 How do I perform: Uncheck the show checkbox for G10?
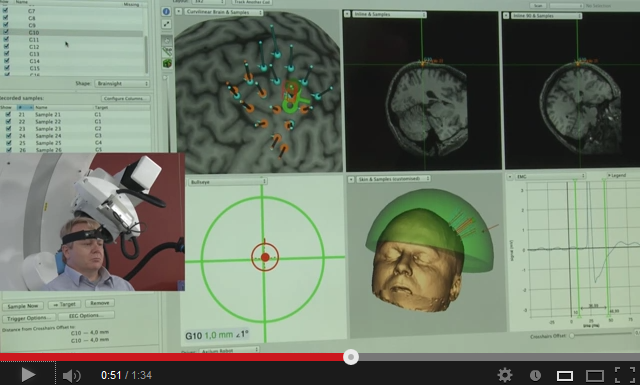[x=6, y=32]
